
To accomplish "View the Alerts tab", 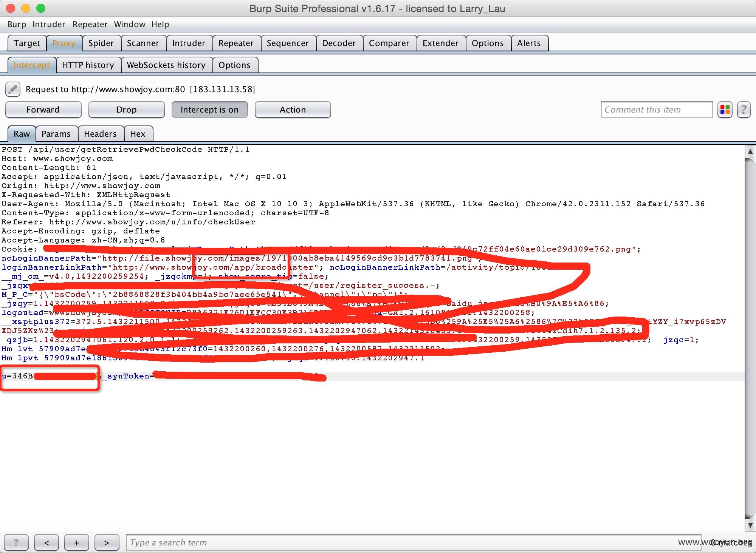I will [x=529, y=43].
